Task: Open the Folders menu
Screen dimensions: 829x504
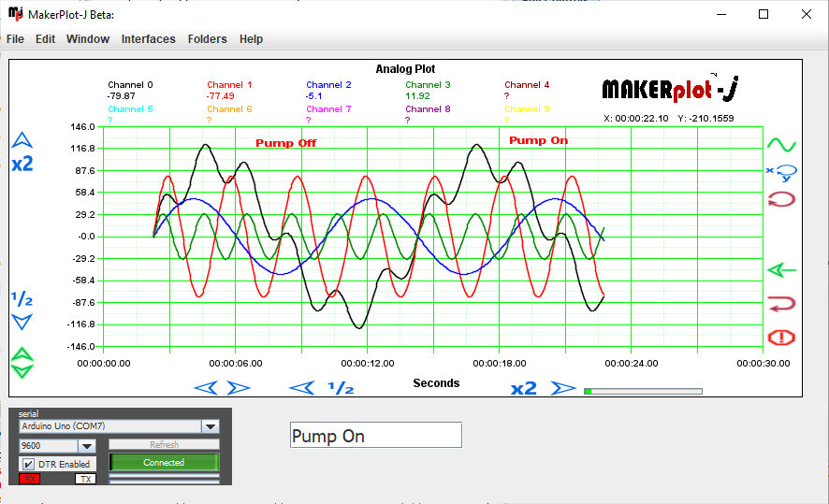Action: tap(208, 39)
